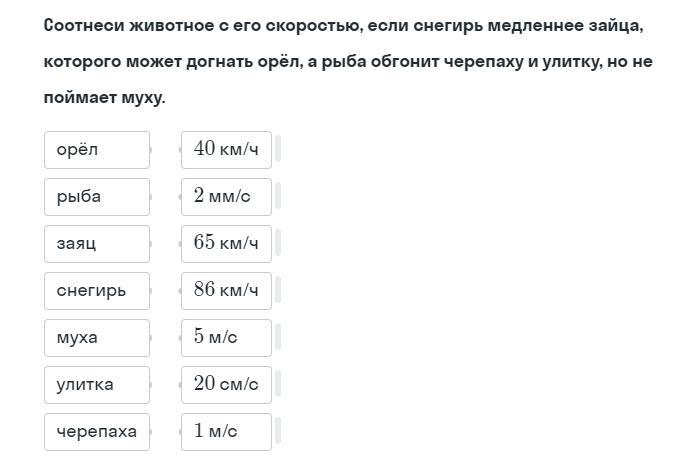Choose the "40 км/ч" speed box
Viewport: 677px width, 455px height.
226,150
